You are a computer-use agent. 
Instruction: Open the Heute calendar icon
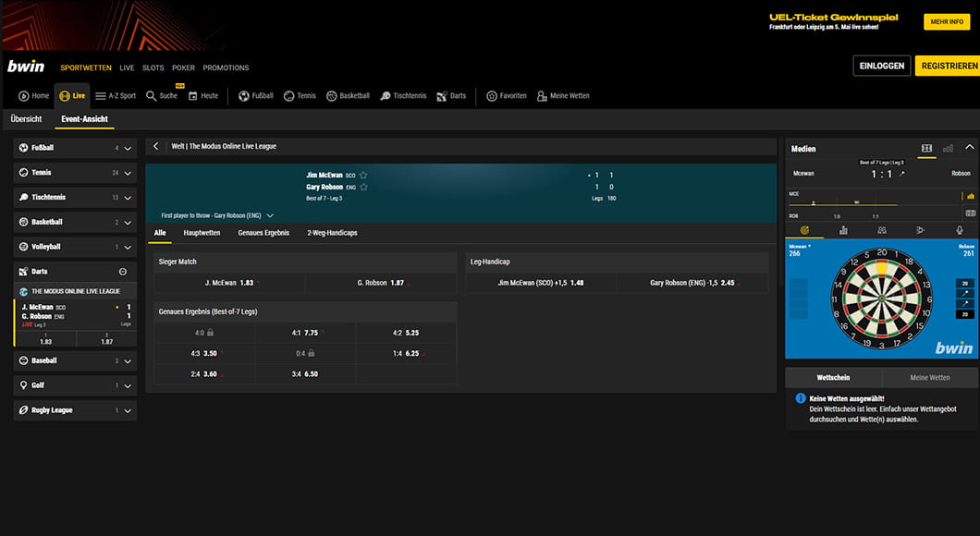192,96
